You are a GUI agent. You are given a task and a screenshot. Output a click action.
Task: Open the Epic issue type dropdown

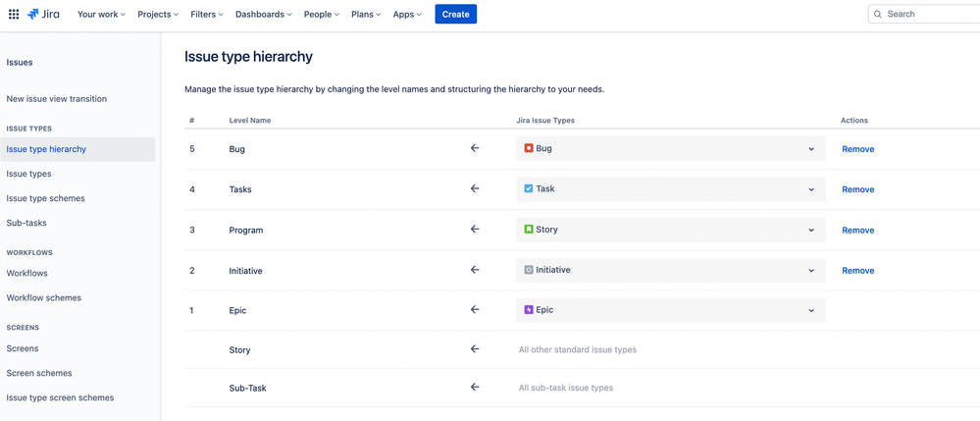pyautogui.click(x=671, y=310)
